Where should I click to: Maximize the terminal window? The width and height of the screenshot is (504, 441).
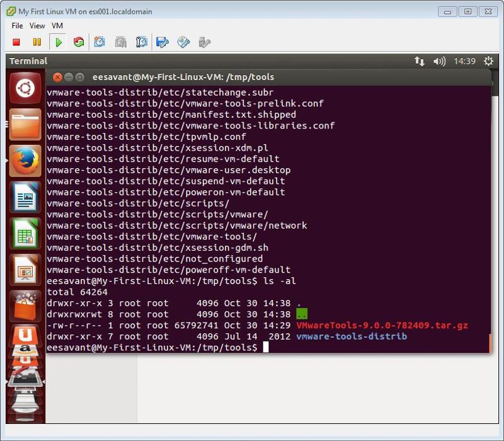80,77
